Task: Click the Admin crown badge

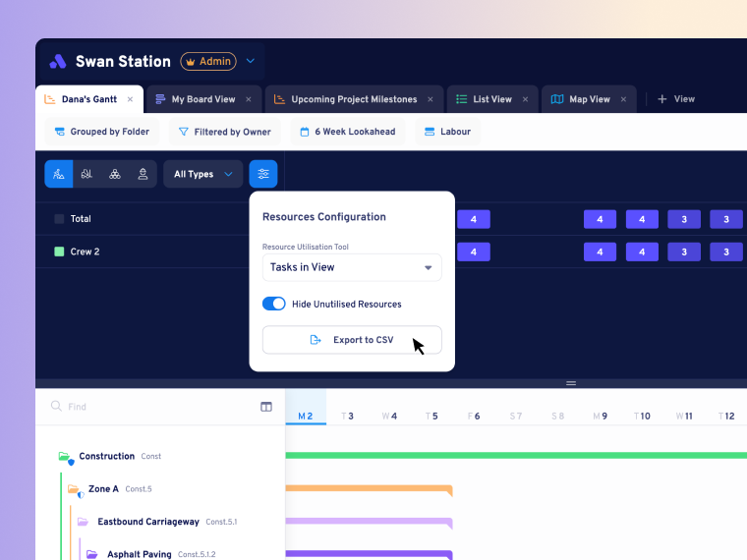Action: click(x=208, y=62)
